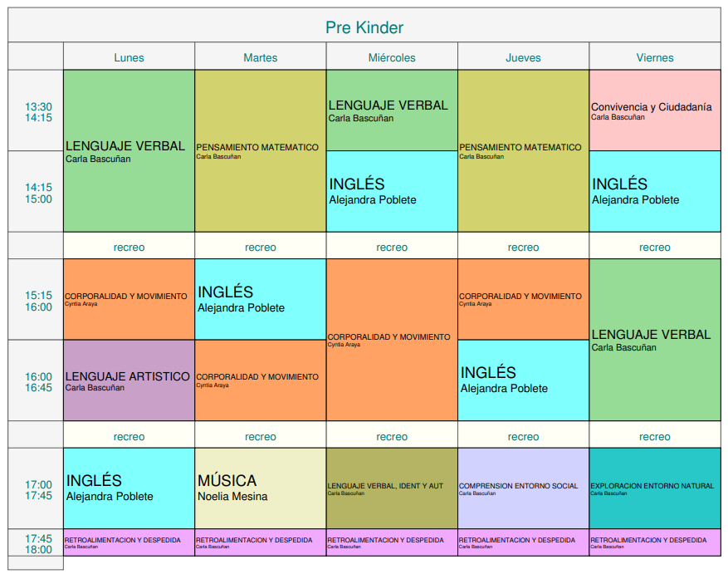Click the Pre Kinder schedule title
728x579 pixels.
point(364,27)
